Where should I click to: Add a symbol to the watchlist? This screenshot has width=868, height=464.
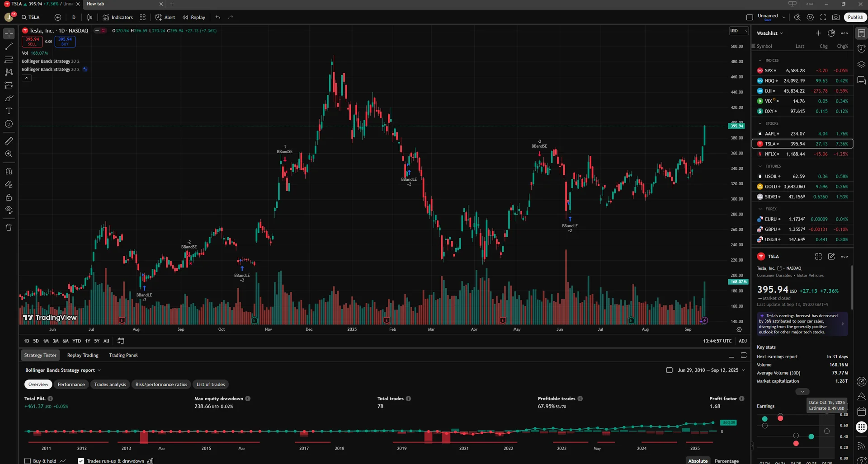coord(818,33)
